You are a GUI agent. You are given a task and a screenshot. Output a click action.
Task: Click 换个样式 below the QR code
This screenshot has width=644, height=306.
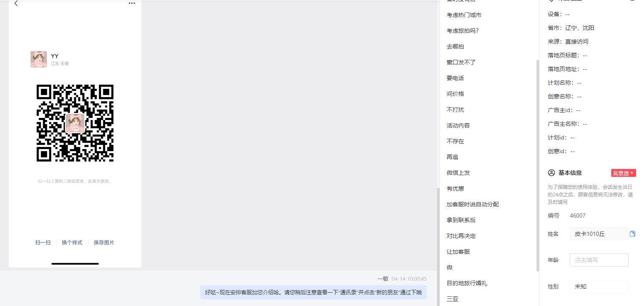click(x=72, y=242)
